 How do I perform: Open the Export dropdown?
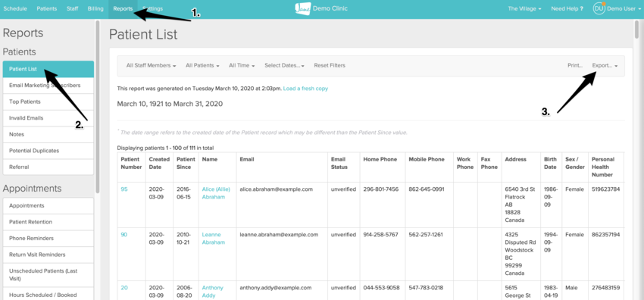tap(605, 65)
